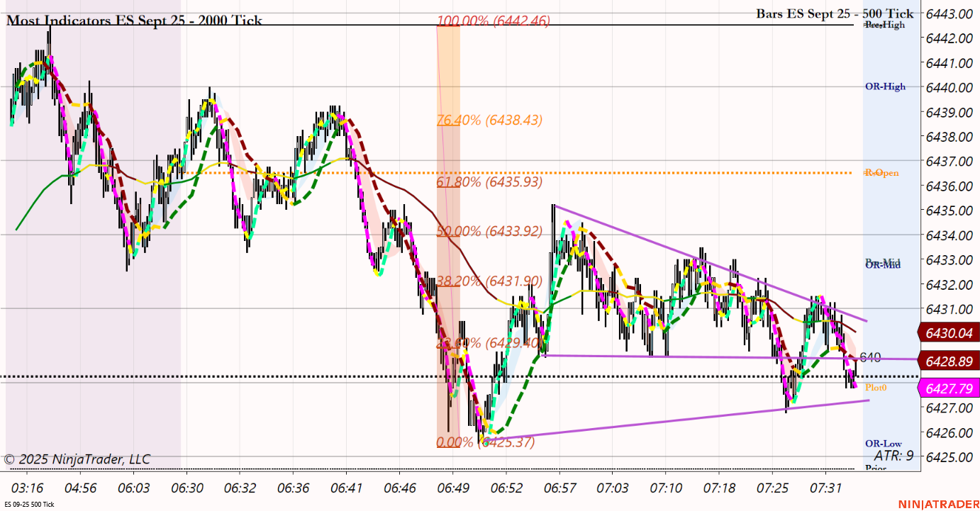Click 6436.00 on the price axis

(x=950, y=186)
